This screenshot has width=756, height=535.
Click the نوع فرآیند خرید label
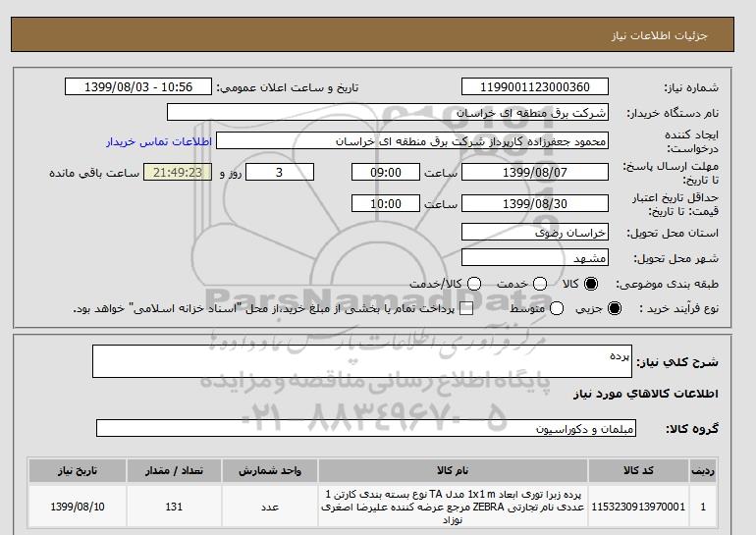point(678,308)
